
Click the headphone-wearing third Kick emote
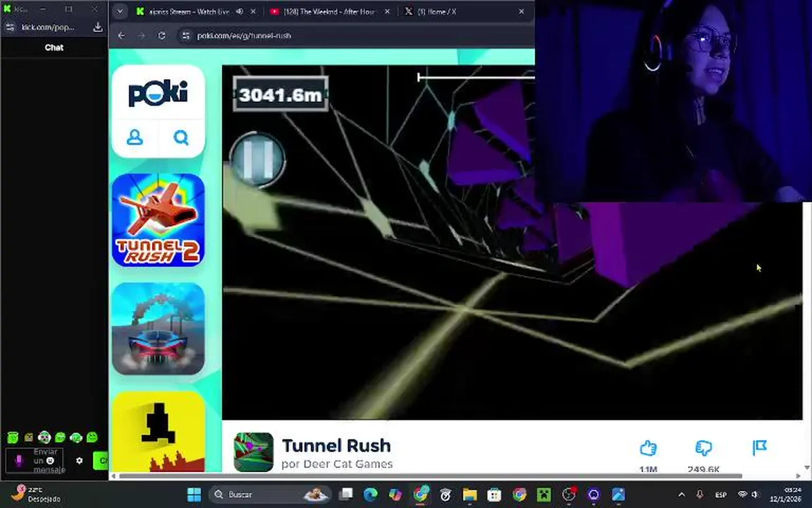pos(44,437)
